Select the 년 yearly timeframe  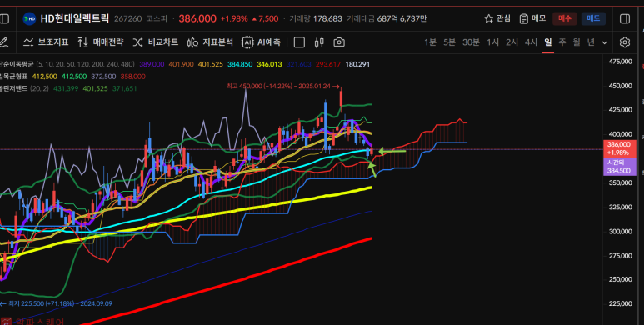[x=591, y=42]
